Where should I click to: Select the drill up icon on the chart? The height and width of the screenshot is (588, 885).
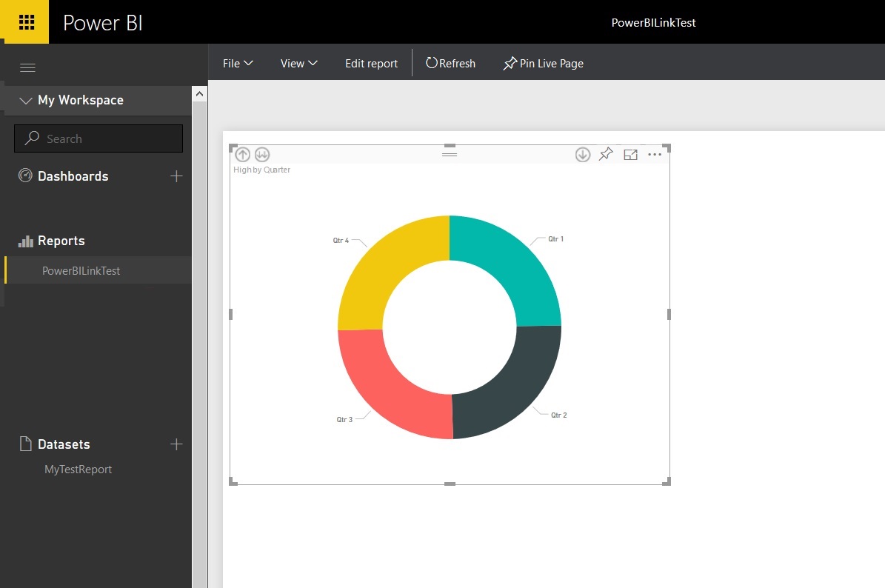click(242, 154)
